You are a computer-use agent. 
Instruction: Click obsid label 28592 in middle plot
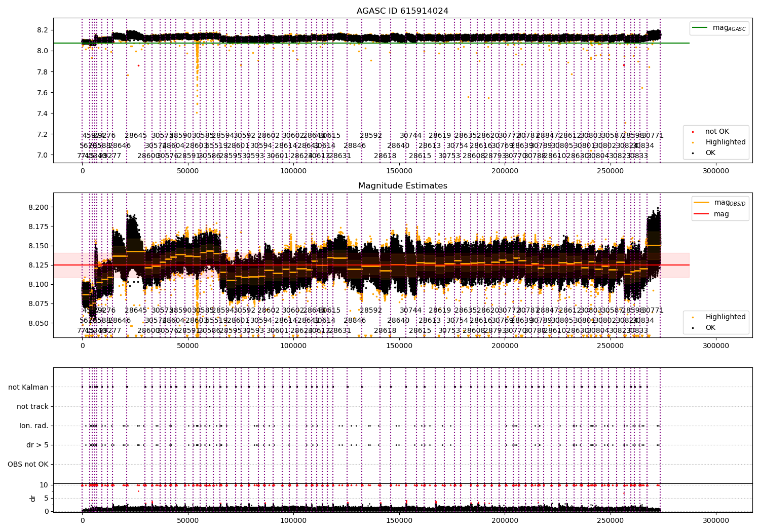[x=371, y=311]
